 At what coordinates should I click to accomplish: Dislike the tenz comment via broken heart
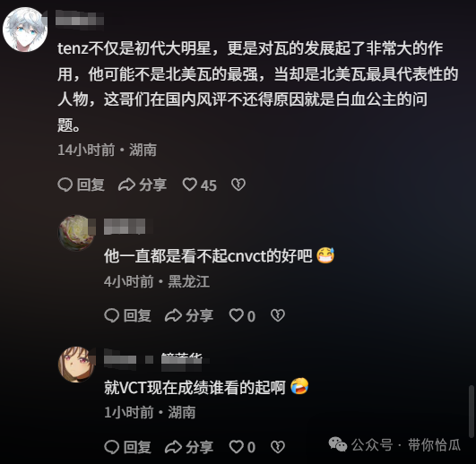238,185
